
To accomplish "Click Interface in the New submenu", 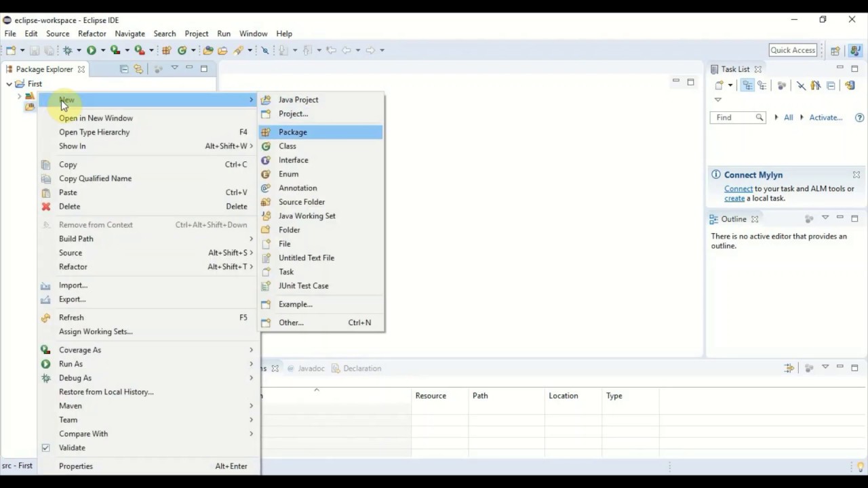I will (321, 160).
